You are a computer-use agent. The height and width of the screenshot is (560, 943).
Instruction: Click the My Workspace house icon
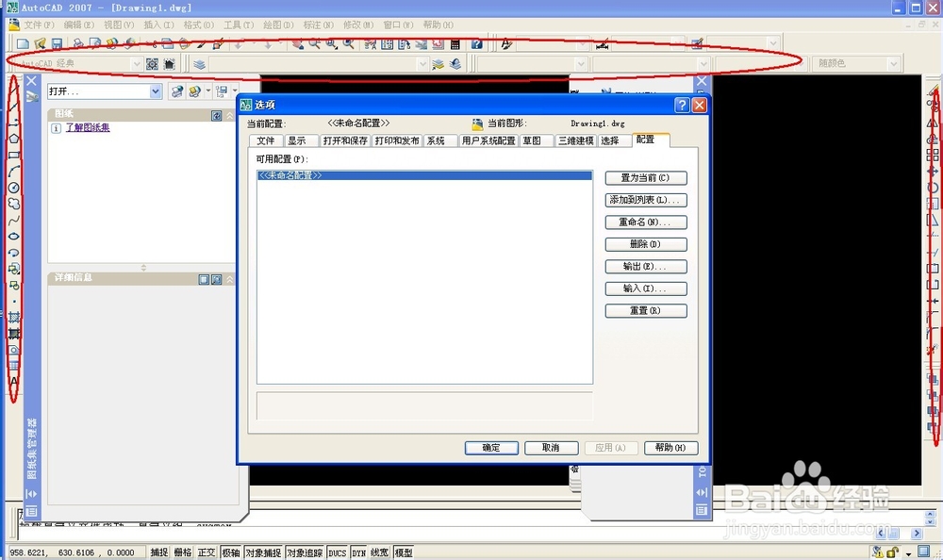[170, 64]
